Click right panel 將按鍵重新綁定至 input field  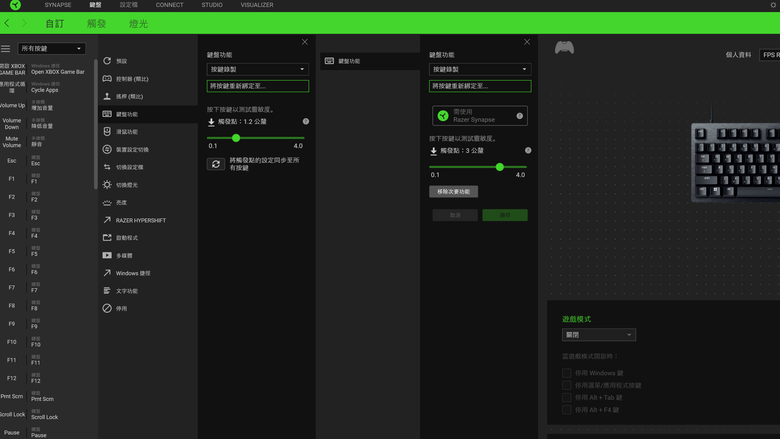(480, 86)
